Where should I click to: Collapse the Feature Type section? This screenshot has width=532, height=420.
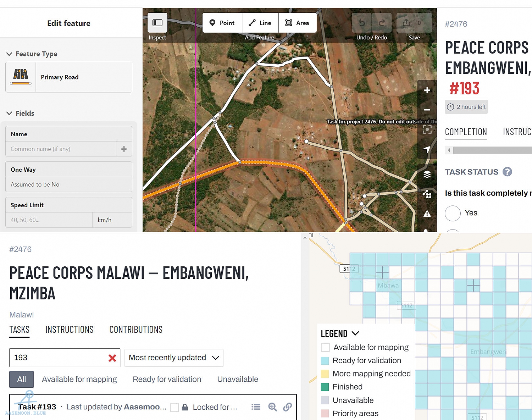pyautogui.click(x=9, y=54)
